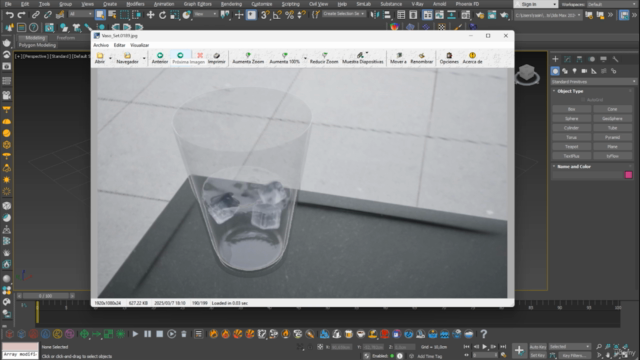This screenshot has height=360, width=640.
Task: Click the Phoenix toolbar help question mark
Action: coord(484,334)
